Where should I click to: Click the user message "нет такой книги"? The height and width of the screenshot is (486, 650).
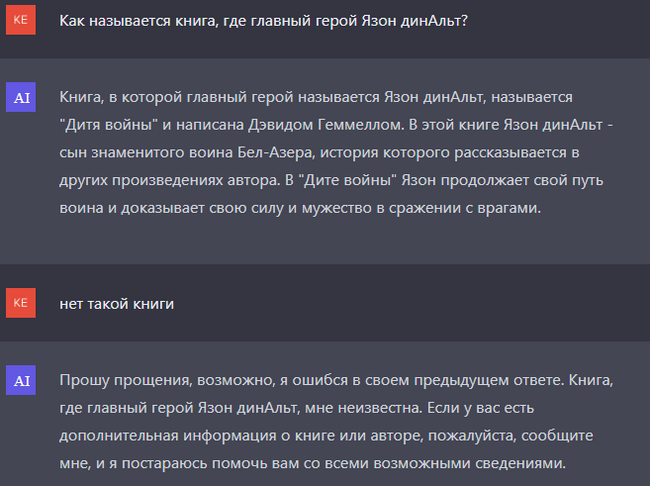pyautogui.click(x=116, y=304)
